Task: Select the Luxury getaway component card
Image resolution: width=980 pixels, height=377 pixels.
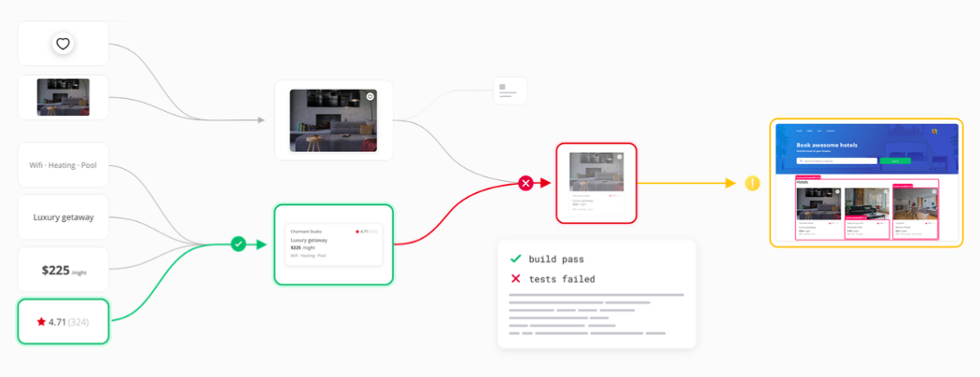Action: pyautogui.click(x=63, y=217)
